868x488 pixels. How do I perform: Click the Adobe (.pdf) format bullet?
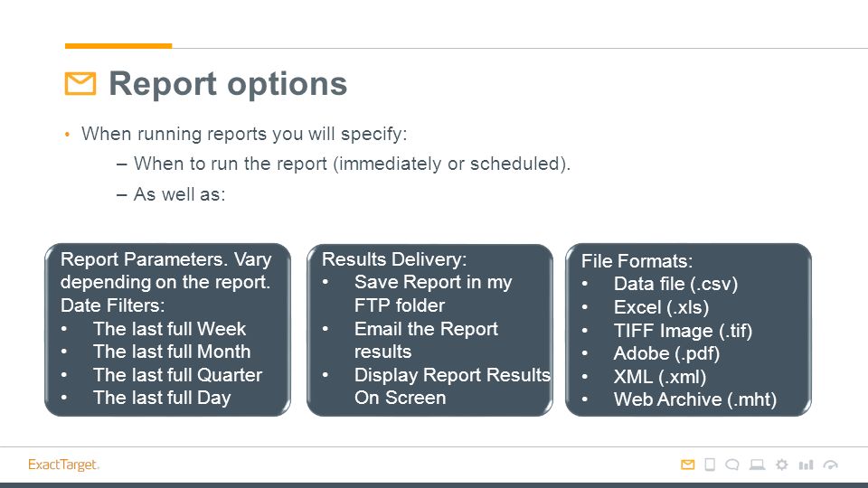pyautogui.click(x=666, y=353)
